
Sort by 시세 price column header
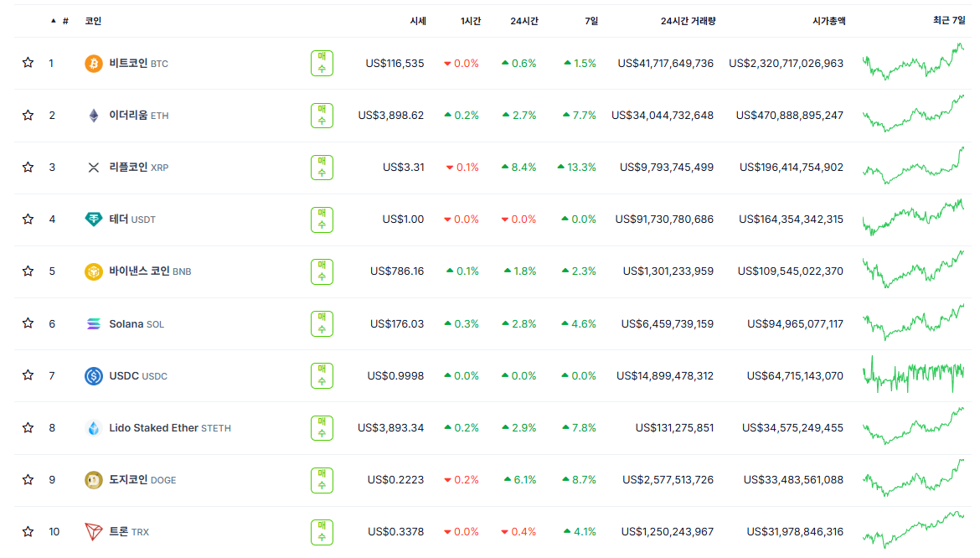pyautogui.click(x=417, y=21)
